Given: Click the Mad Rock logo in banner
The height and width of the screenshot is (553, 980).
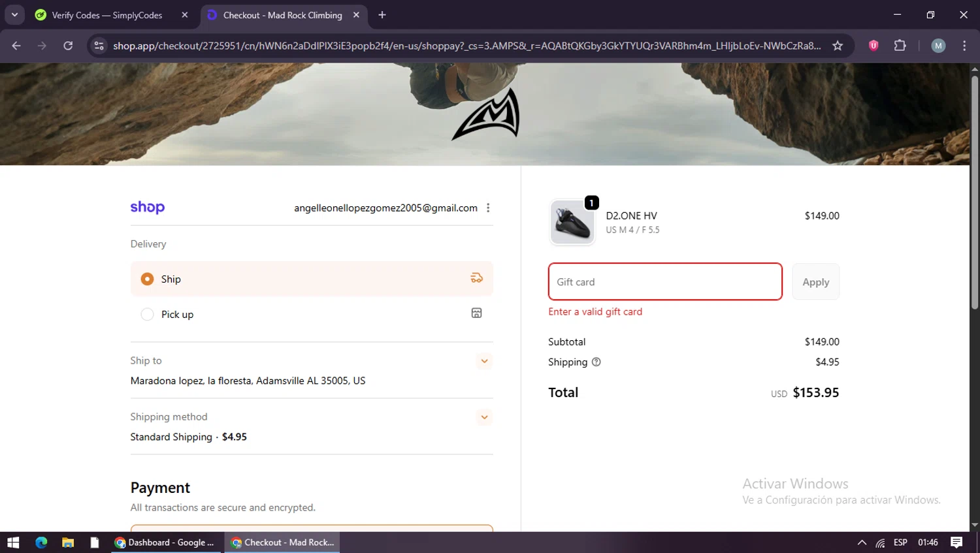Looking at the screenshot, I should click(487, 114).
